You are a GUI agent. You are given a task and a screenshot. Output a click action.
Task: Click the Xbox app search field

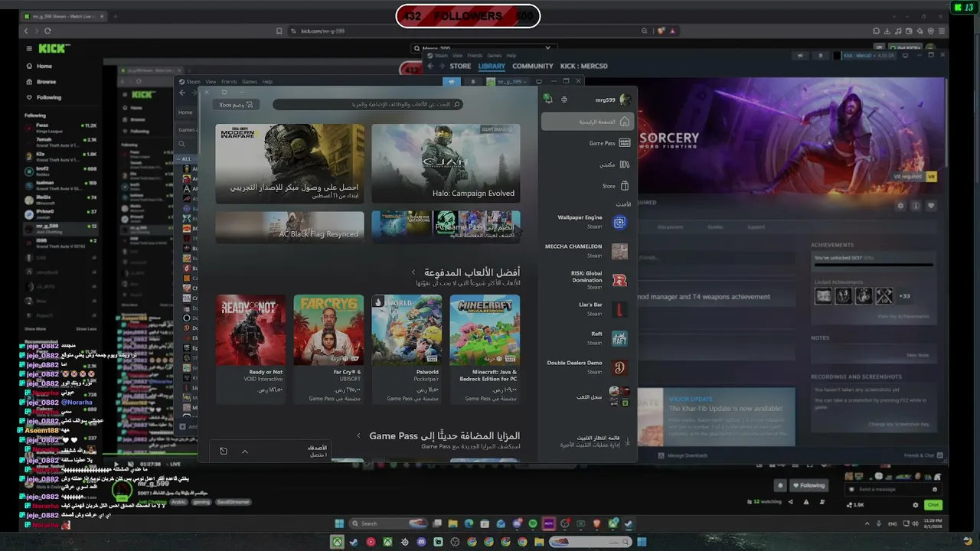coord(367,104)
